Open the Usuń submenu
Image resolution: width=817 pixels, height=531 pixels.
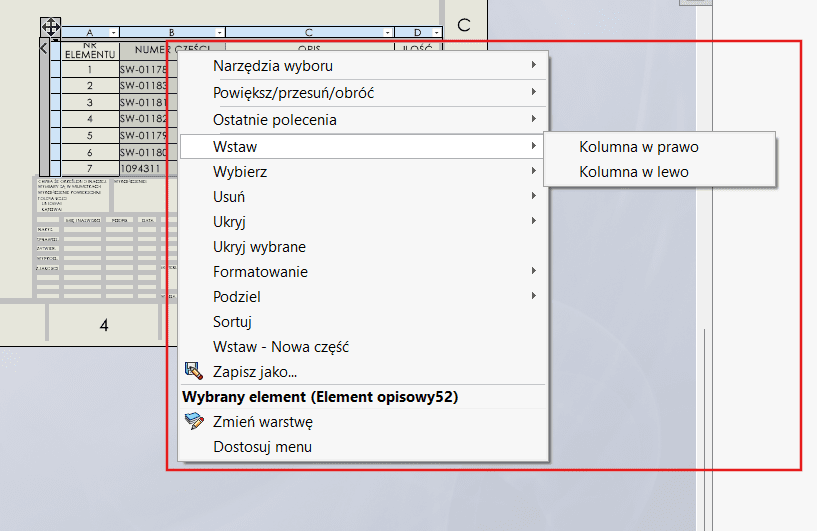point(229,197)
